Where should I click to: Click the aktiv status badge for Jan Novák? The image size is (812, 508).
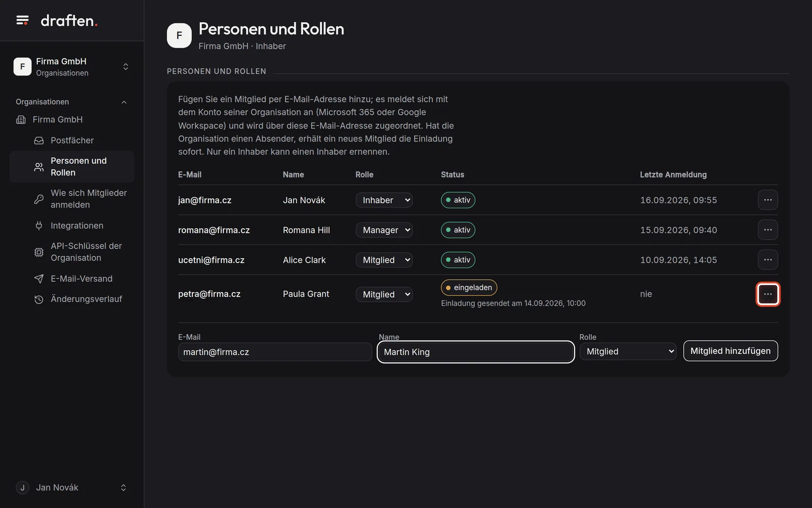click(458, 200)
